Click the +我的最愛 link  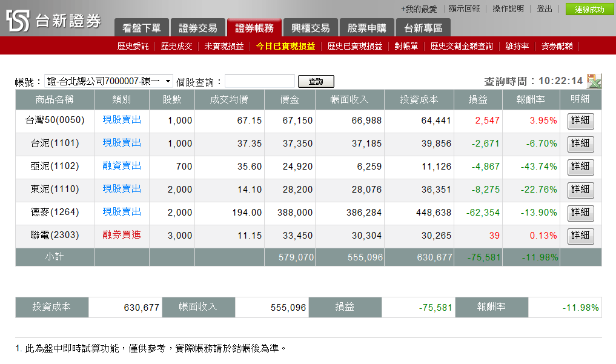point(419,9)
